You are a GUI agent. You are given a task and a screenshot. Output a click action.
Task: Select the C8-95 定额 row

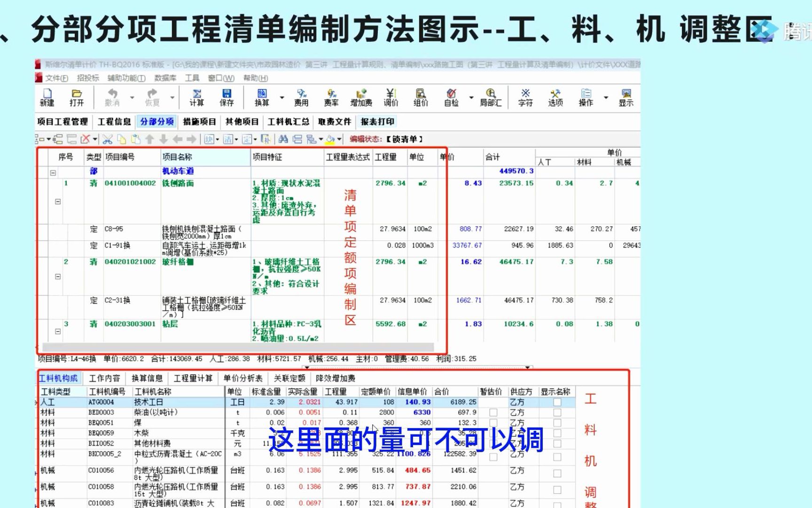(x=338, y=232)
